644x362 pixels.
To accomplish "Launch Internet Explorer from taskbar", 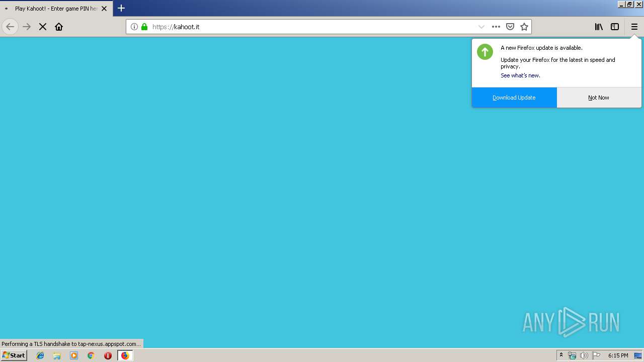I will pos(40,355).
